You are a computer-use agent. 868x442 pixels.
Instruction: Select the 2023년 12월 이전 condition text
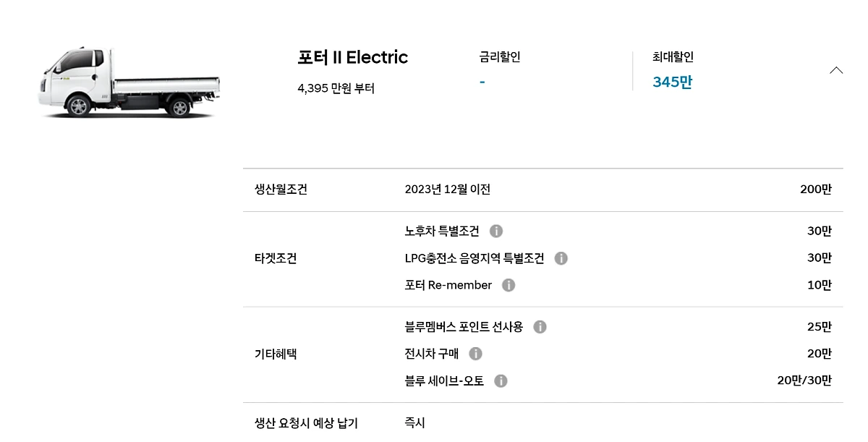tap(448, 190)
